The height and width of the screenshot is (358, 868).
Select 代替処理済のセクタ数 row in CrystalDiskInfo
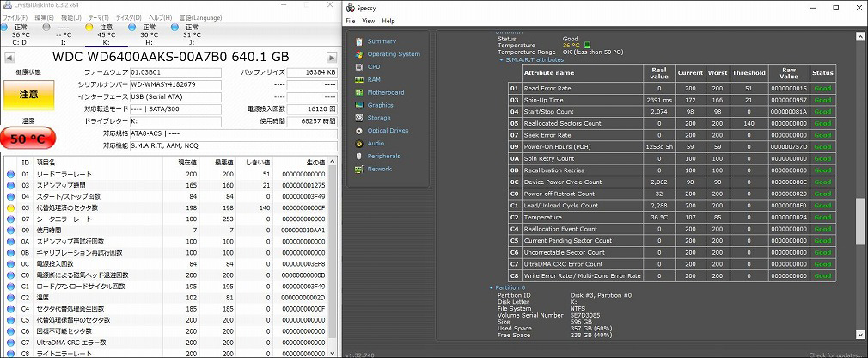(x=166, y=207)
